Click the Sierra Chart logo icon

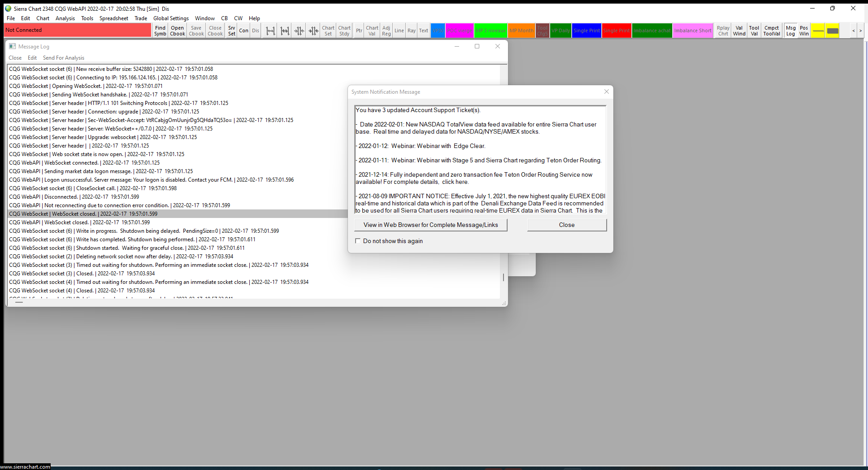click(x=8, y=9)
